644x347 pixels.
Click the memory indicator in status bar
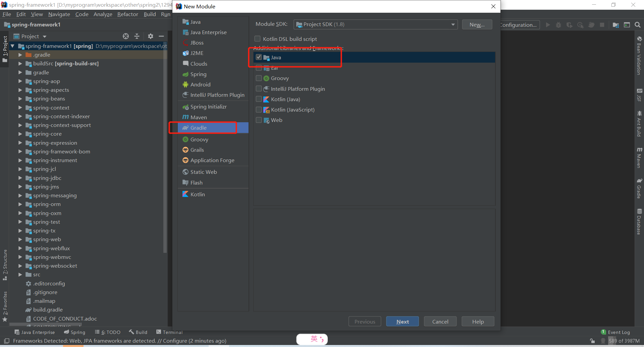[624, 341]
